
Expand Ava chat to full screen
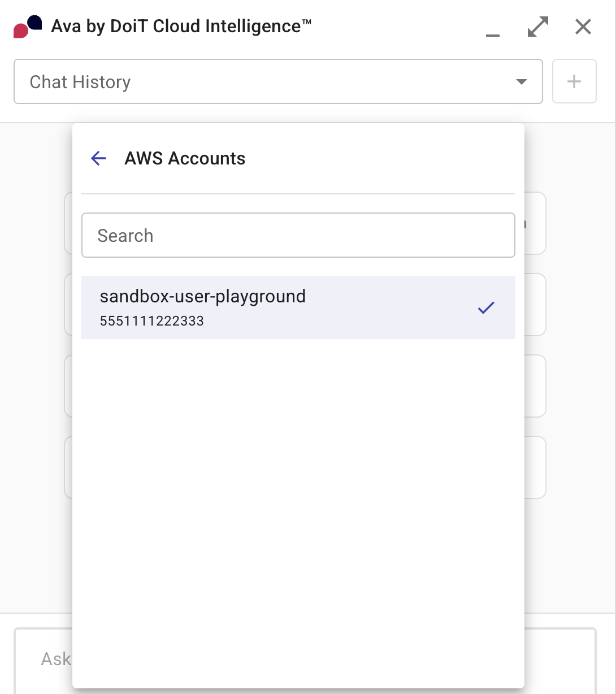[537, 27]
